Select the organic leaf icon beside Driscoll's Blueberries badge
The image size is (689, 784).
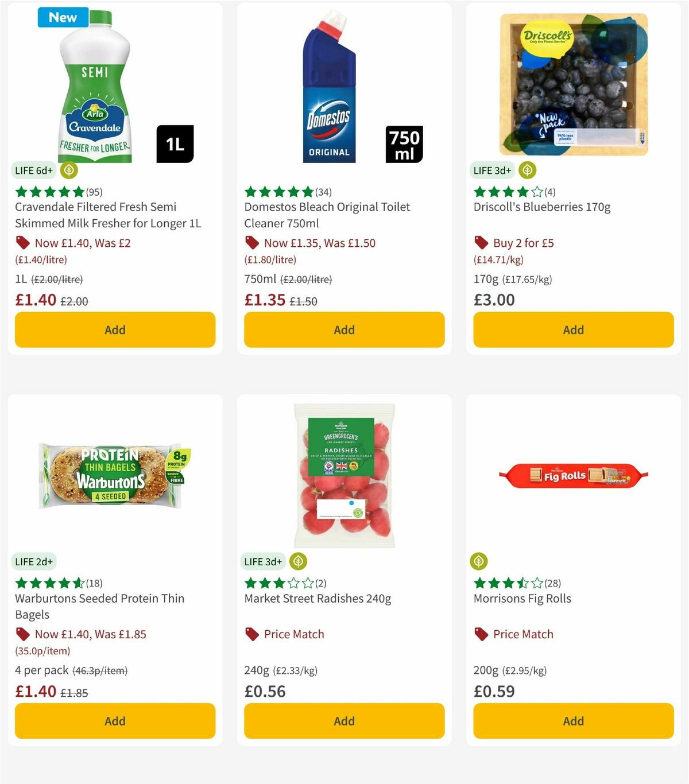point(527,170)
